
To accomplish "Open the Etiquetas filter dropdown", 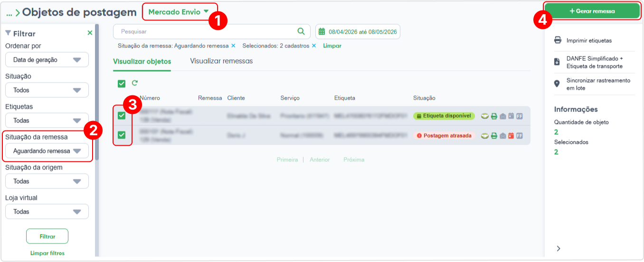I will coord(47,121).
